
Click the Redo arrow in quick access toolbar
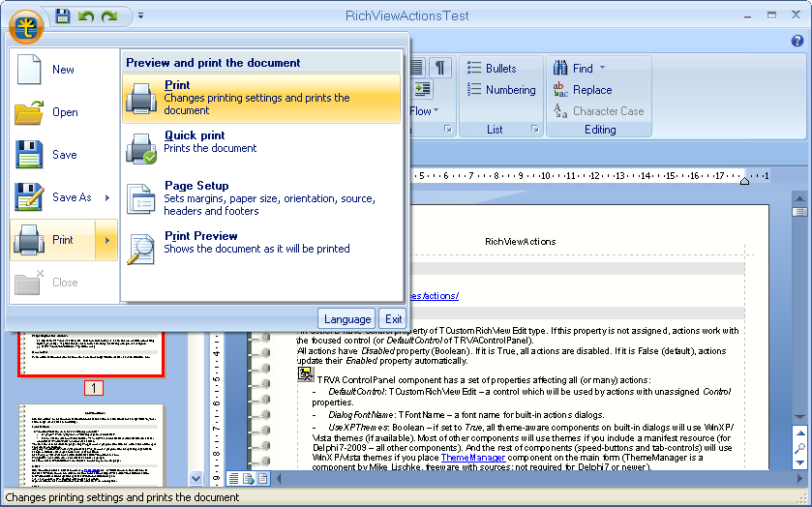pos(109,15)
